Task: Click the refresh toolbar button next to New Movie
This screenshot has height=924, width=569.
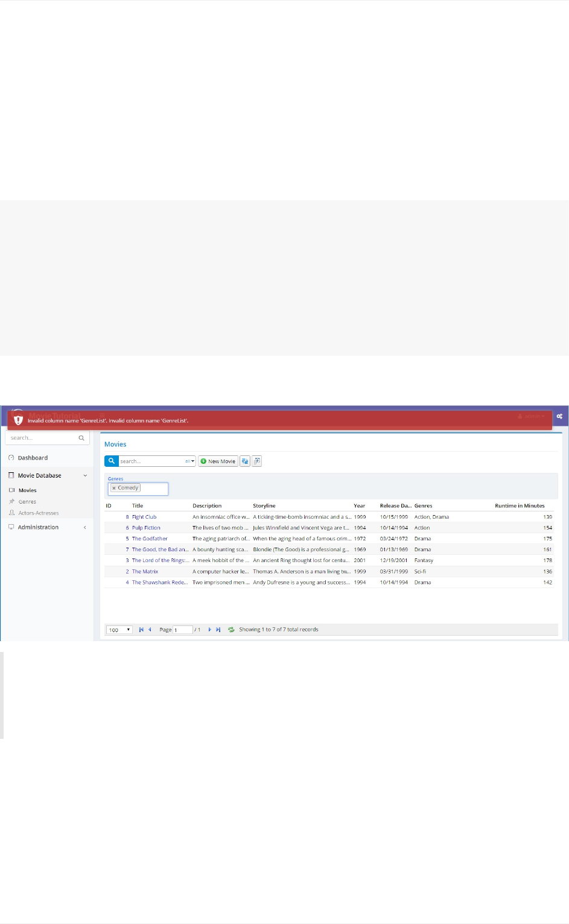Action: pos(244,461)
